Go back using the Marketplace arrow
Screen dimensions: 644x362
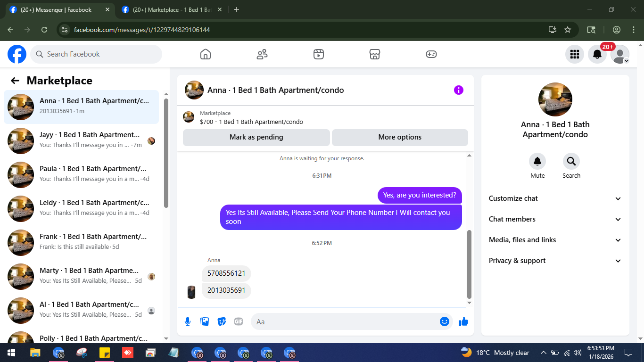point(15,81)
